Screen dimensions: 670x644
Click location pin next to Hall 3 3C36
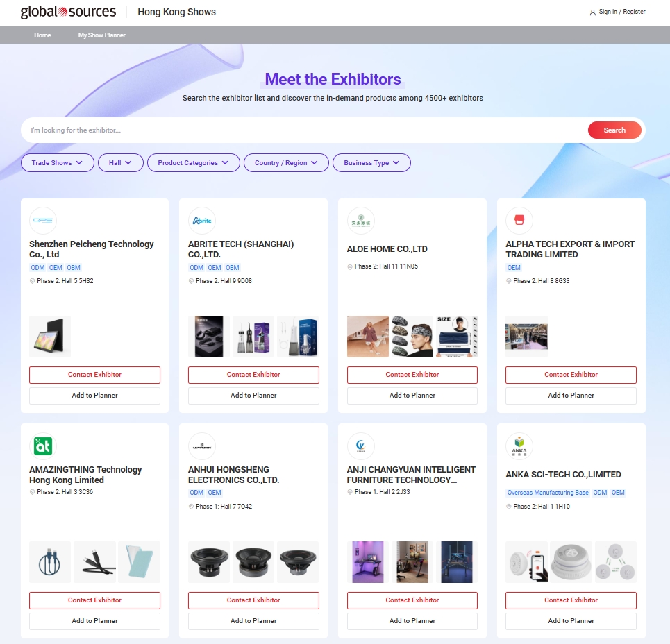tap(32, 492)
